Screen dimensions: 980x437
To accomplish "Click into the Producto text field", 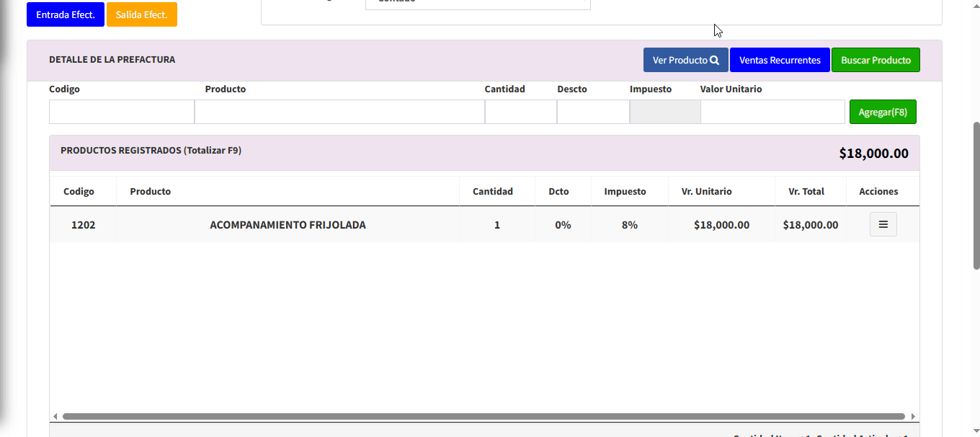I will (339, 112).
